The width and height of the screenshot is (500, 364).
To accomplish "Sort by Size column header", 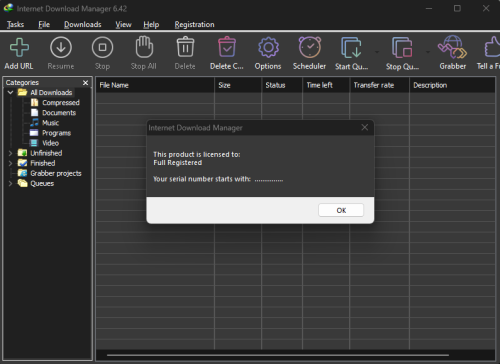I will click(238, 85).
